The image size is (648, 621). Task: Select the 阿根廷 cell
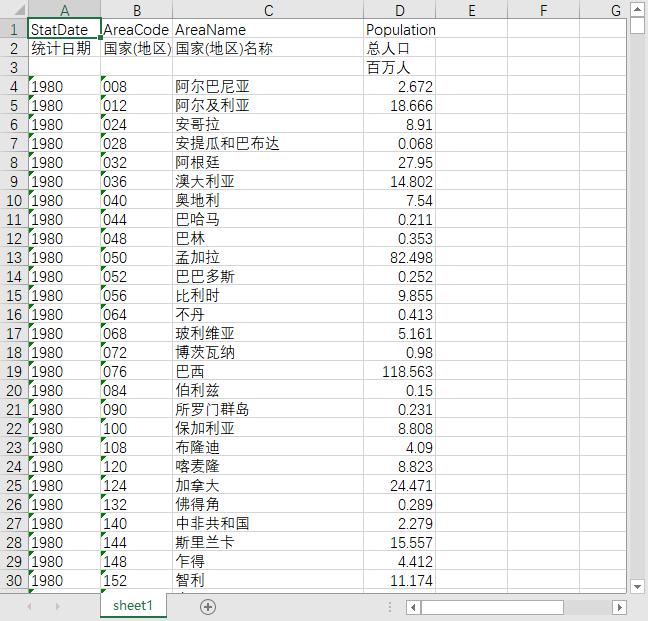point(268,162)
